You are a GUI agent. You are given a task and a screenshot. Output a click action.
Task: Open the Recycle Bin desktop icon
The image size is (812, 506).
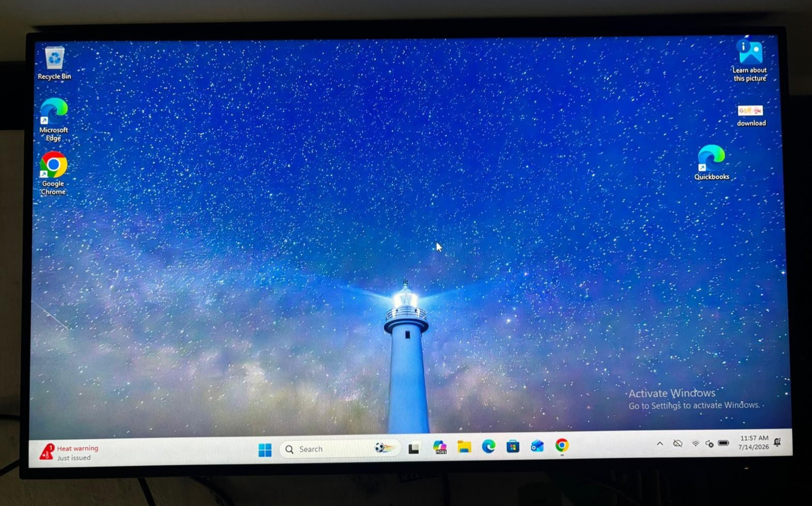pyautogui.click(x=54, y=63)
